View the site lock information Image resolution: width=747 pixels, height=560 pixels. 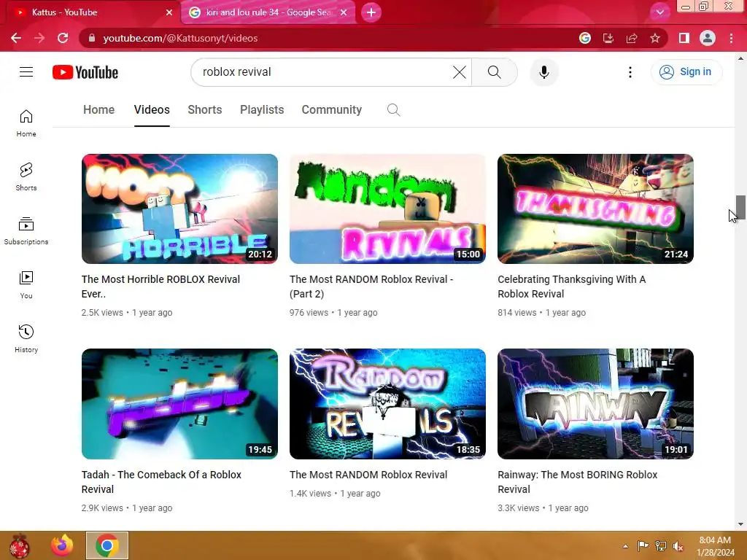pos(92,38)
